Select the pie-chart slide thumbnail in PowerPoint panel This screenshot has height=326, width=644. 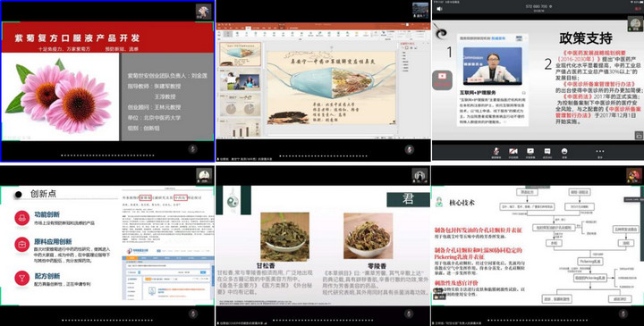point(240,105)
